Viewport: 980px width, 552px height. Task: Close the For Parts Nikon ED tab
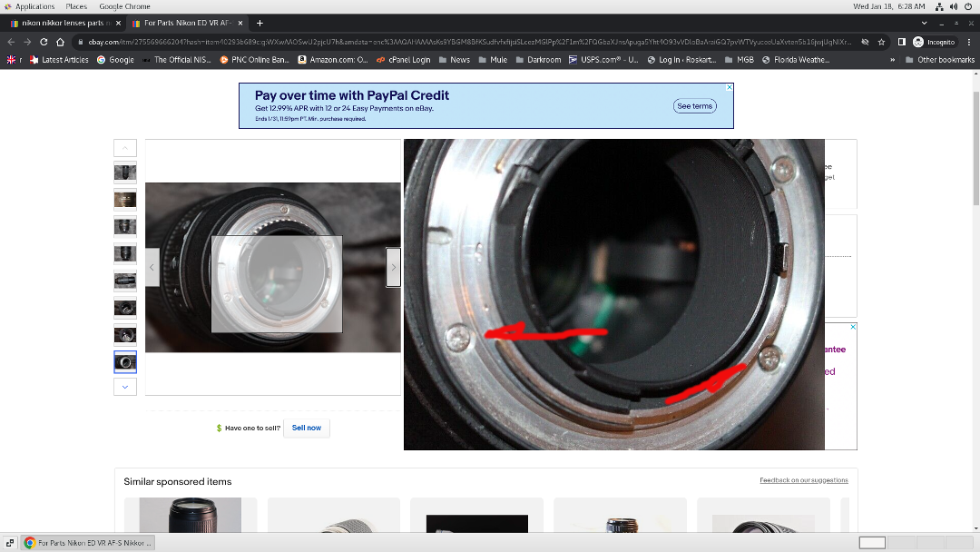click(240, 23)
